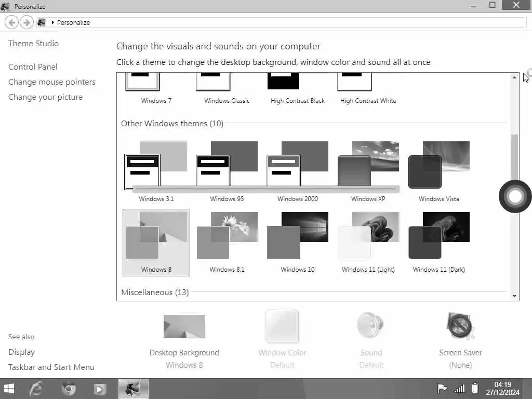This screenshot has width=532, height=399.
Task: Apply the Windows 95 theme
Action: point(227,164)
